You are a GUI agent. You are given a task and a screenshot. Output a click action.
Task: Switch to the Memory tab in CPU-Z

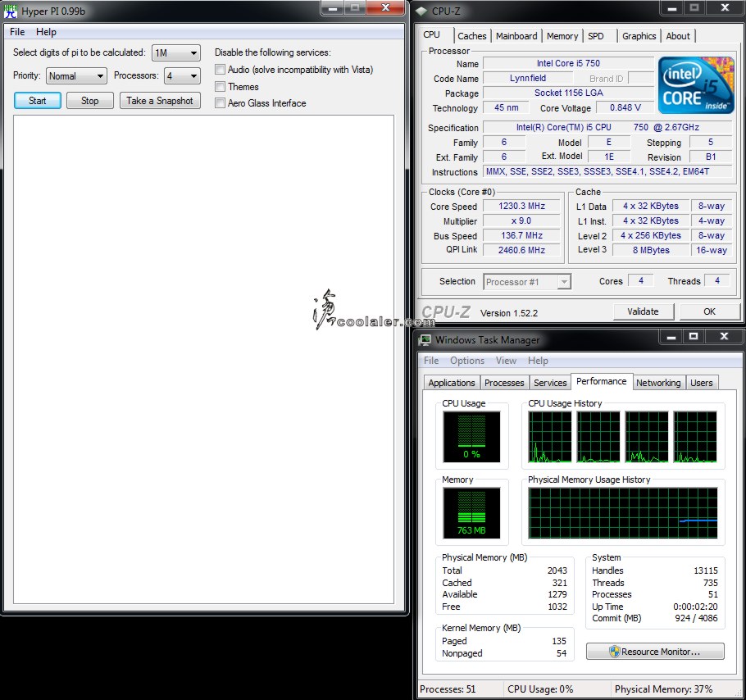pos(562,36)
